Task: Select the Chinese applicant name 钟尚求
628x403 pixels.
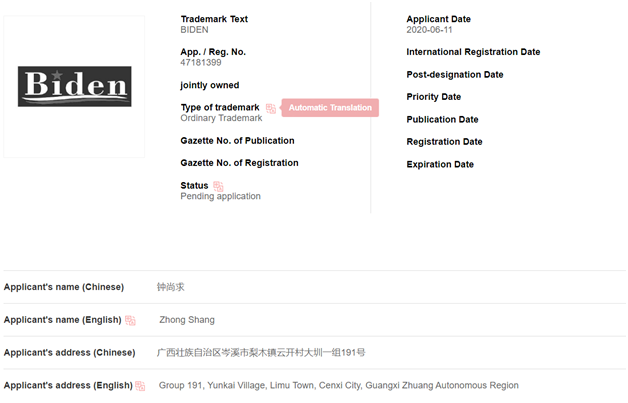Action: [x=171, y=287]
